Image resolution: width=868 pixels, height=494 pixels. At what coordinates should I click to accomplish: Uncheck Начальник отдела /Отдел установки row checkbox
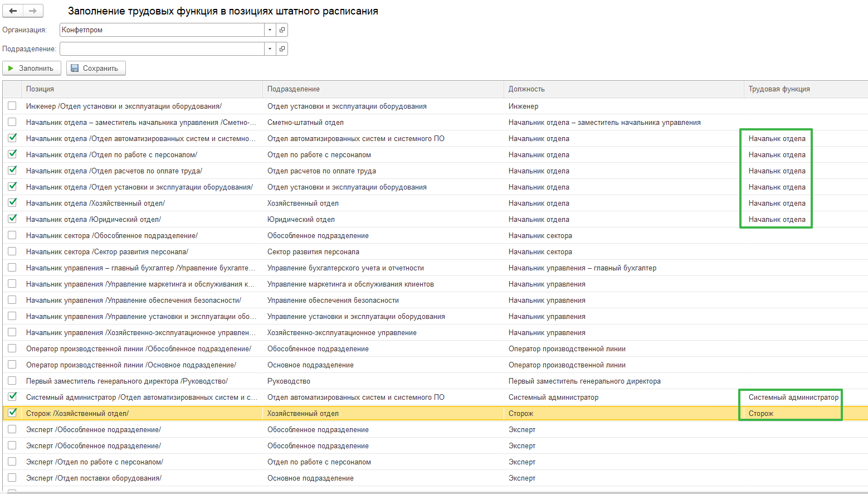12,187
